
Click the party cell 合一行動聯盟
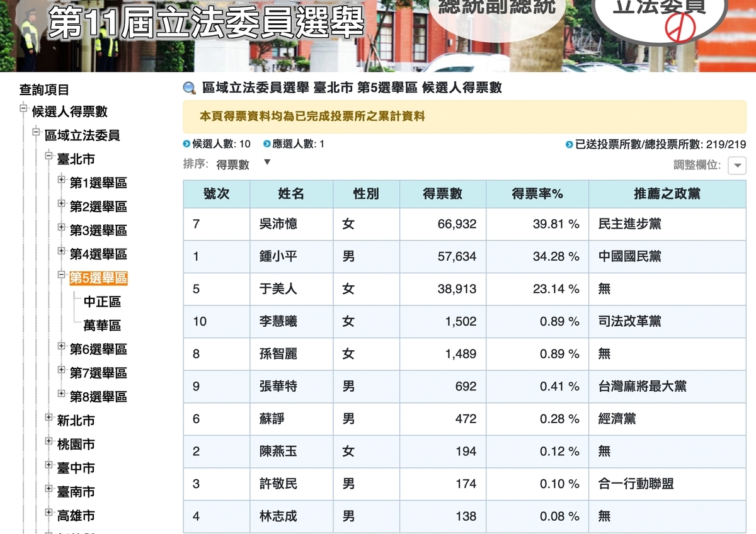tap(636, 484)
